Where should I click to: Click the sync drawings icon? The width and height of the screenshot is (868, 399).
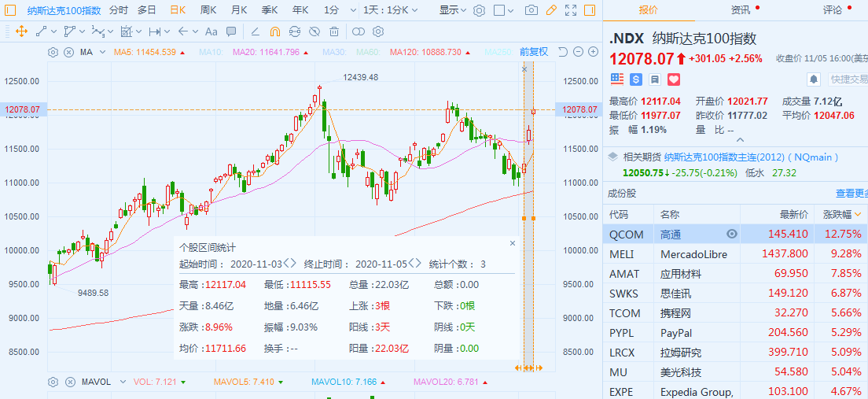[x=295, y=31]
